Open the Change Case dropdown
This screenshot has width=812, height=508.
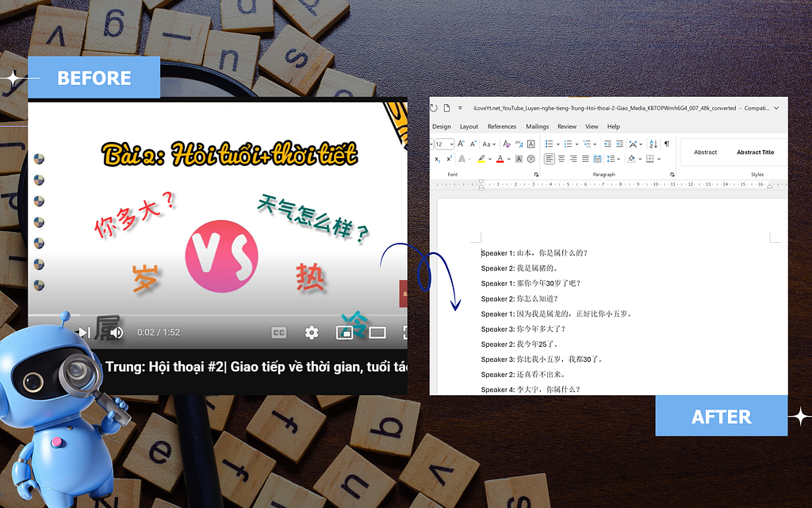click(492, 144)
